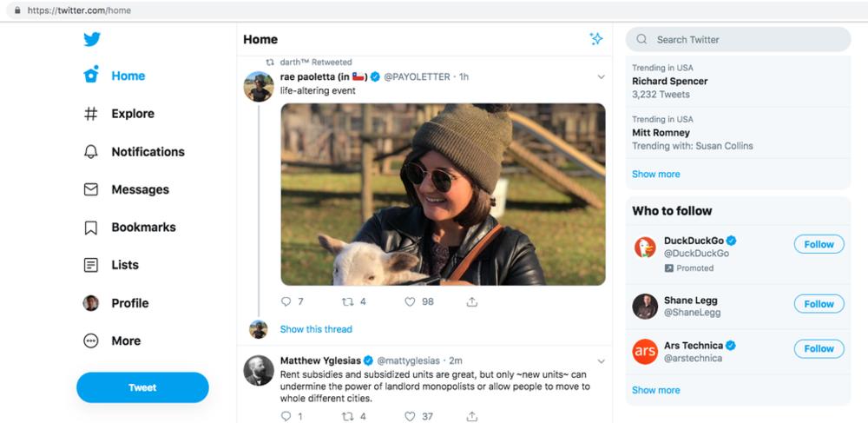Open the More menu in sidebar
The height and width of the screenshot is (423, 868).
pyautogui.click(x=112, y=340)
